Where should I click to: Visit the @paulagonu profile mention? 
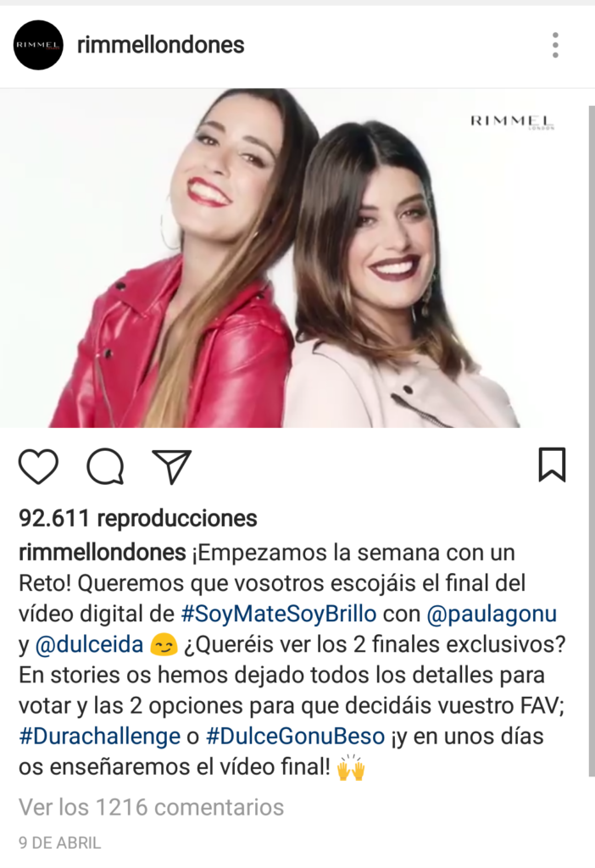point(492,615)
